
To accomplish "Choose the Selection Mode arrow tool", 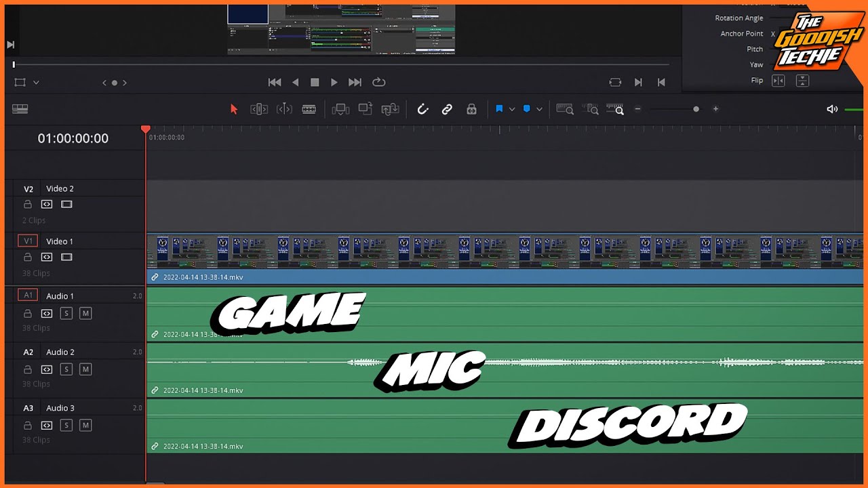I will click(234, 109).
